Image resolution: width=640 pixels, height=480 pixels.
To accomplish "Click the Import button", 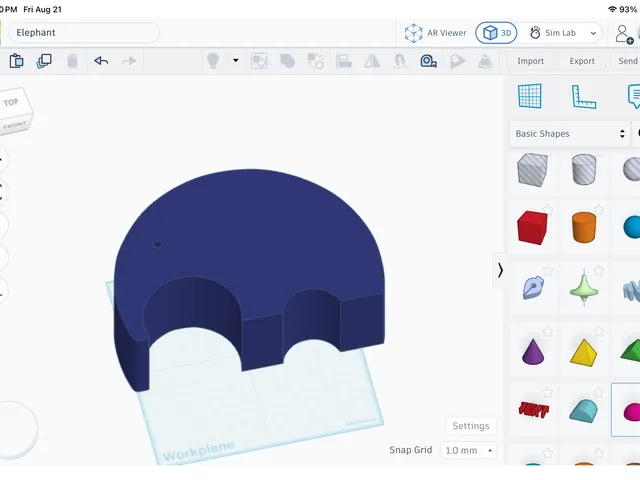I will [530, 61].
